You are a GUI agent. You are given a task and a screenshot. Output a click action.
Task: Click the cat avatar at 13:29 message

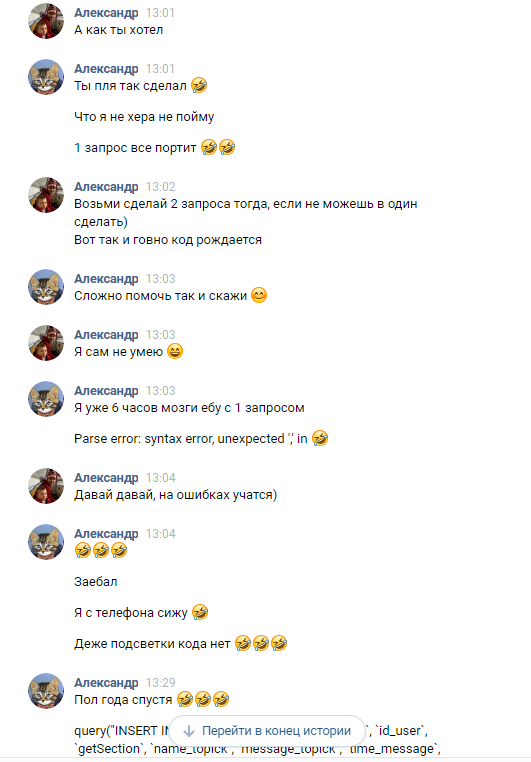(x=46, y=691)
